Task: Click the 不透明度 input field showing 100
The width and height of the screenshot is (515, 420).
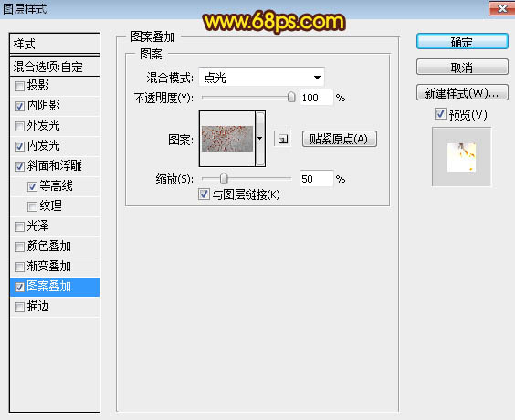Action: click(317, 98)
